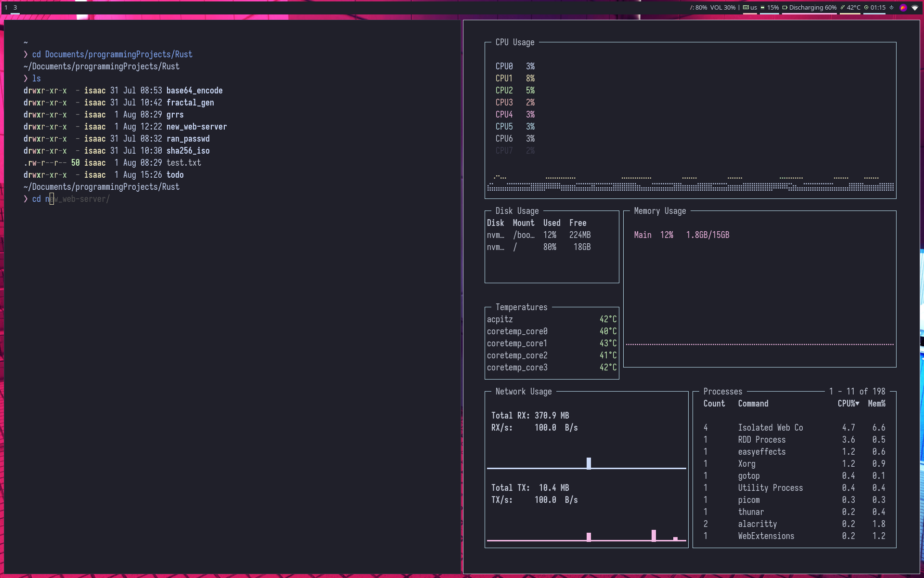
Task: Click the Network Usage RX graph bar
Action: 589,462
